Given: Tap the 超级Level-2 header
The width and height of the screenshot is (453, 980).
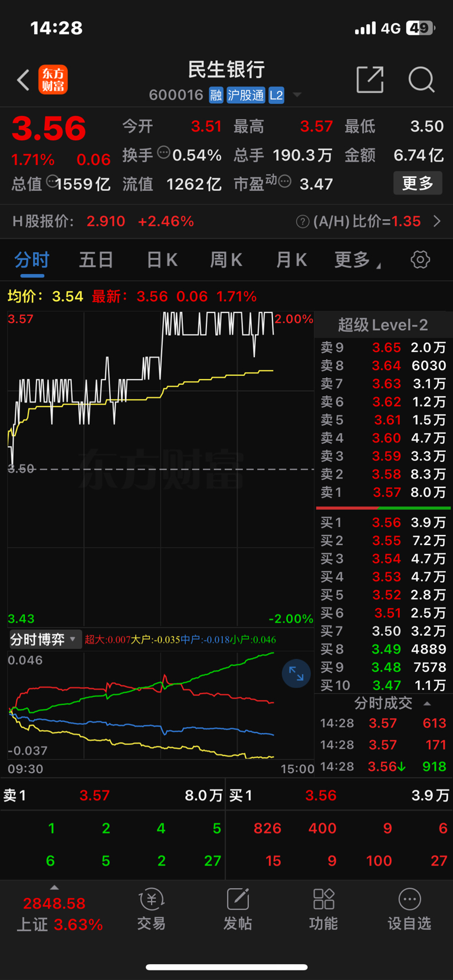Looking at the screenshot, I should point(383,325).
